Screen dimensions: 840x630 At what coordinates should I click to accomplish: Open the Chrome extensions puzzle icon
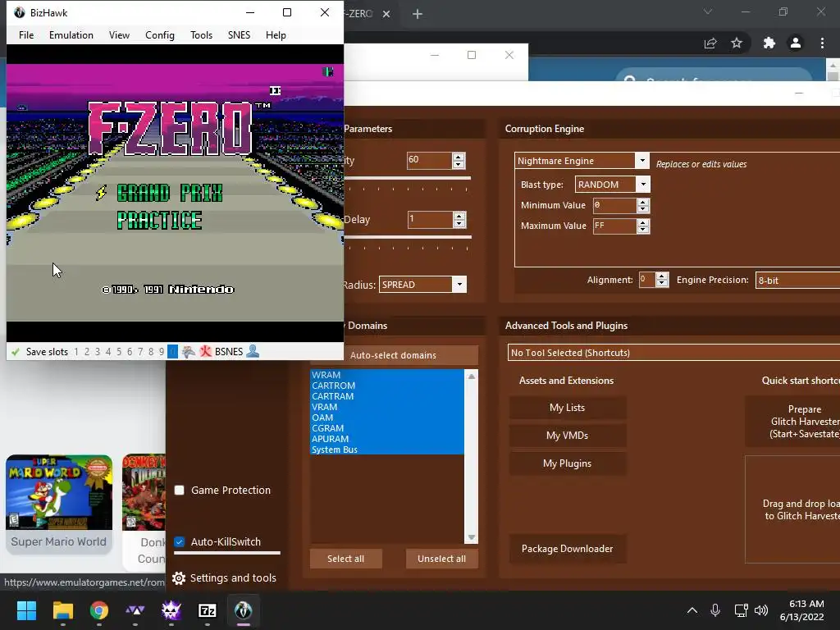[769, 43]
